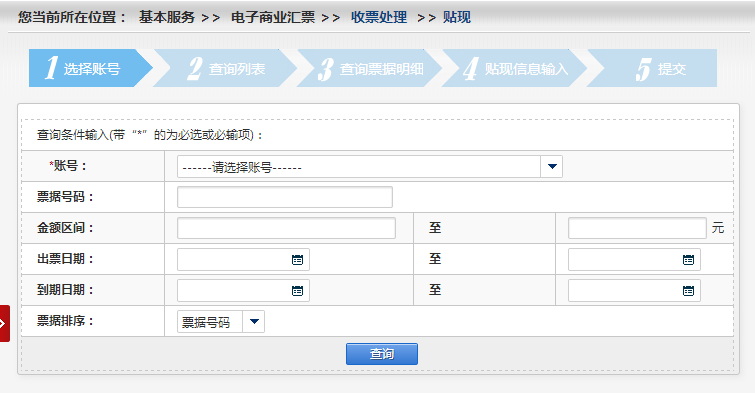Focus the 出票日期 start date field

243,260
